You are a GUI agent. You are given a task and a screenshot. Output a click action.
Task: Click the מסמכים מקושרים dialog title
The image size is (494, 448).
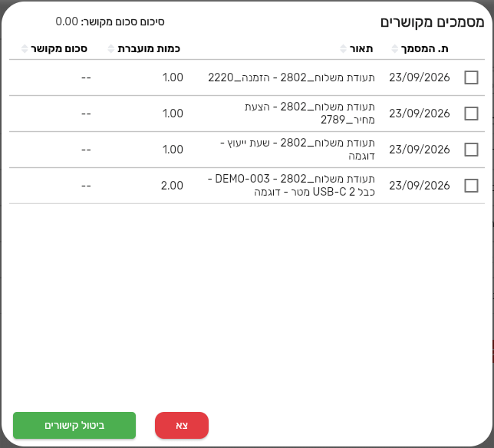click(432, 22)
